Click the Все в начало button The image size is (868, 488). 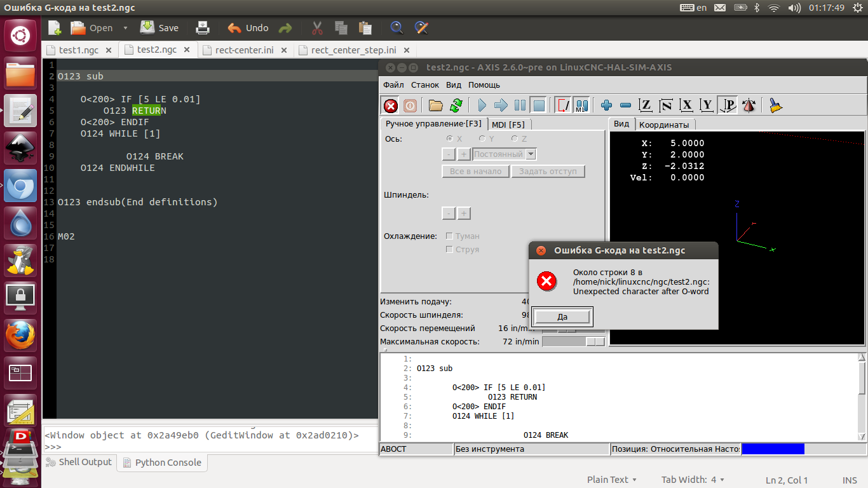pos(475,171)
